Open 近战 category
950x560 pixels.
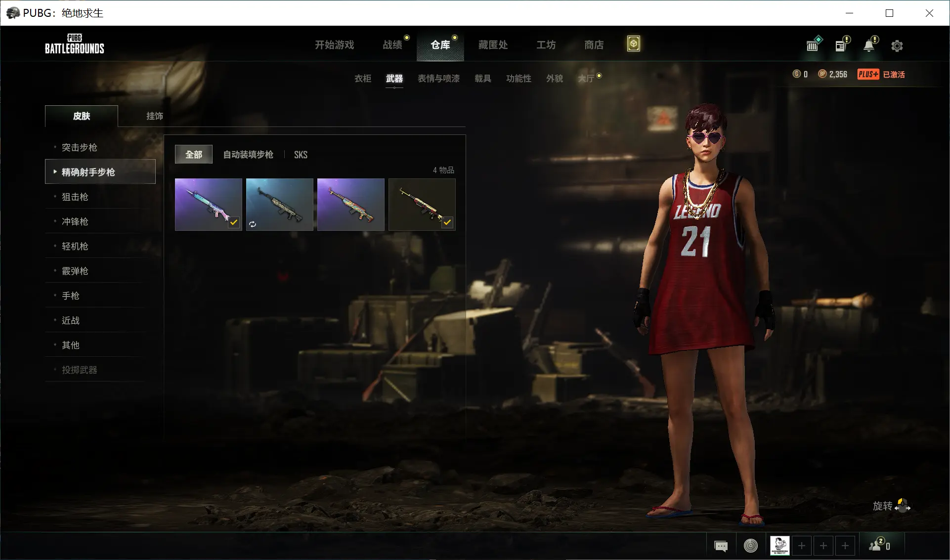pyautogui.click(x=100, y=320)
